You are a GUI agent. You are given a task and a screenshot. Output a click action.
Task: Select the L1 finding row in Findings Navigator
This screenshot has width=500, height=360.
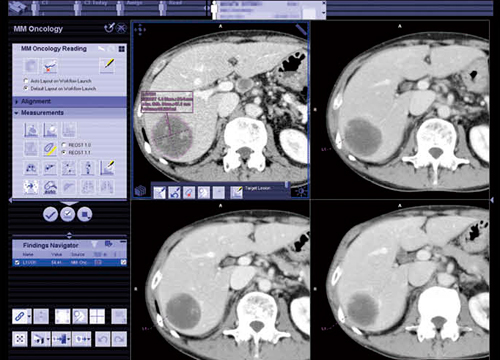click(x=70, y=263)
